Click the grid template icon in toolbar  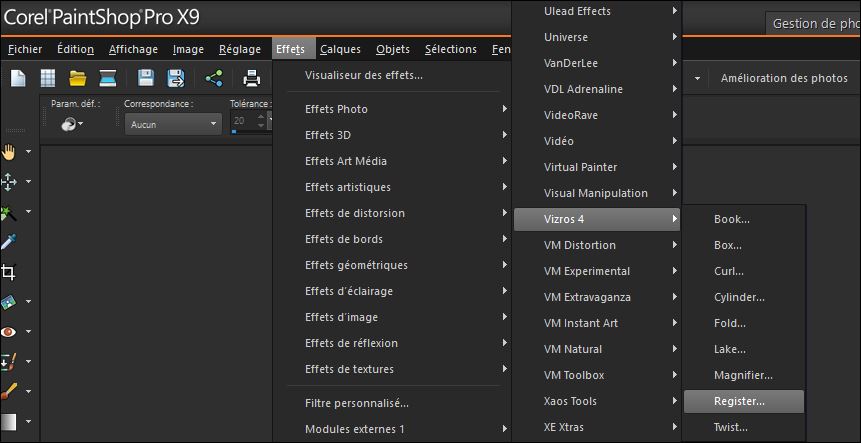48,79
